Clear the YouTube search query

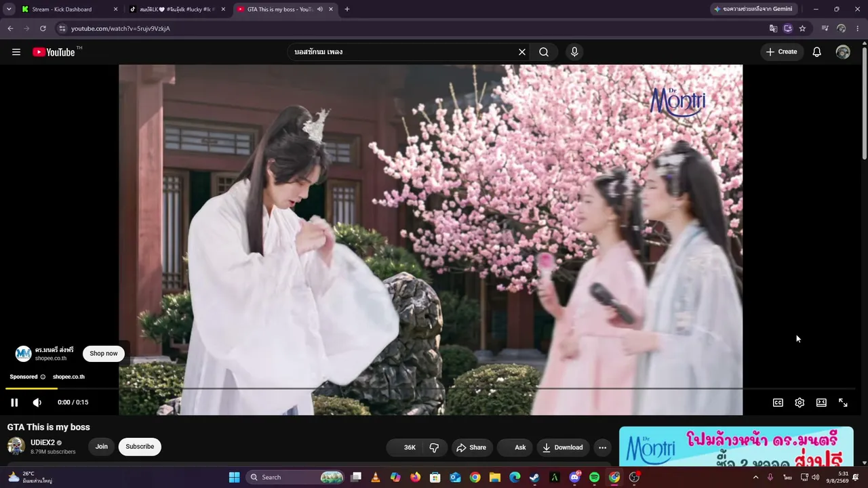pos(522,52)
